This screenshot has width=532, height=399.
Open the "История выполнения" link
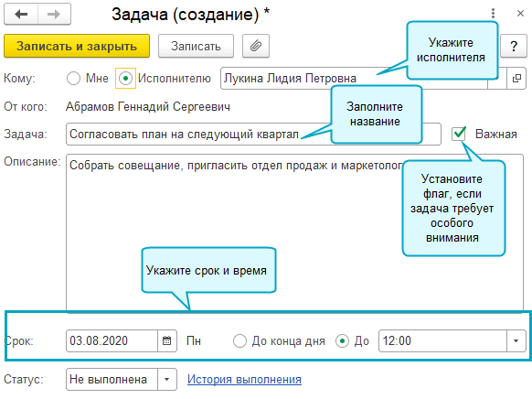click(244, 379)
